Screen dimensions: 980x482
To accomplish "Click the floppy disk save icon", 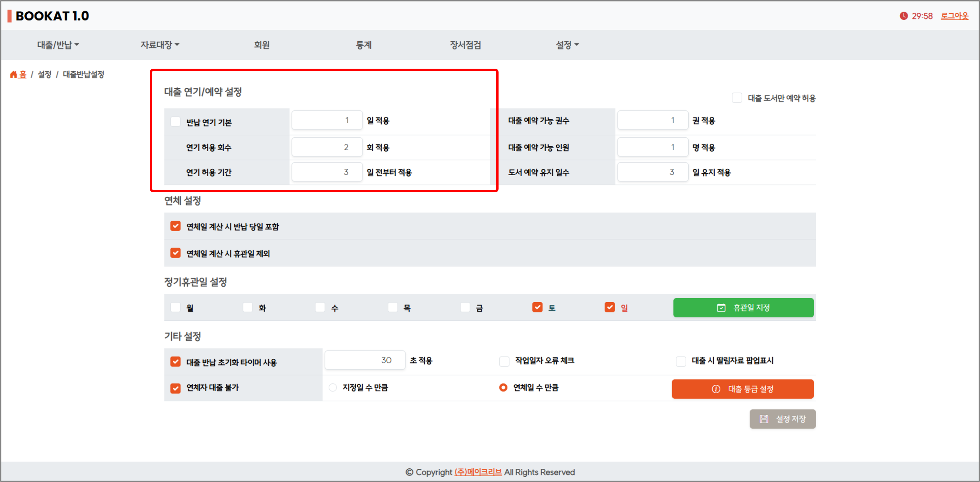I will click(764, 419).
